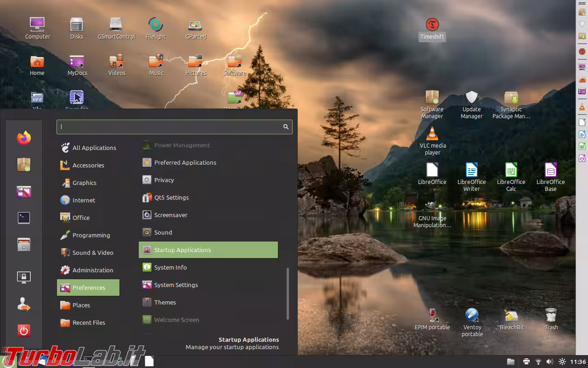Screen dimensions: 588x368
Task: Open the file manager from the menu sidebar
Action: click(x=23, y=245)
